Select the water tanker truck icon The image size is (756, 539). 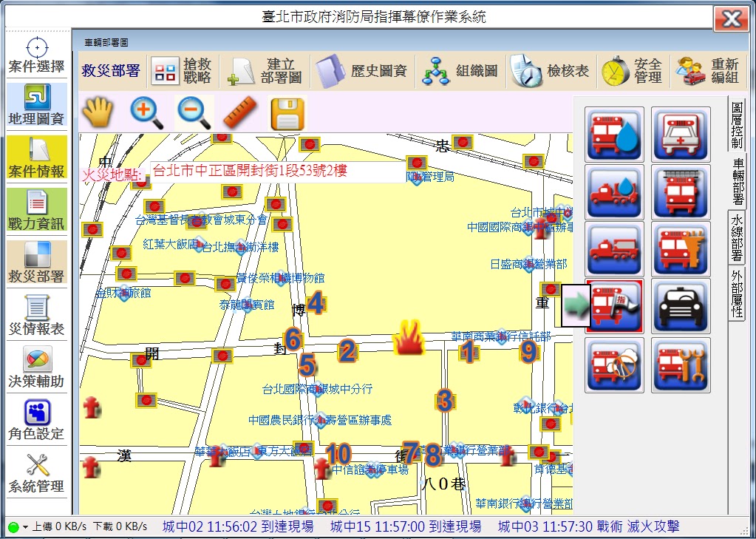click(614, 192)
